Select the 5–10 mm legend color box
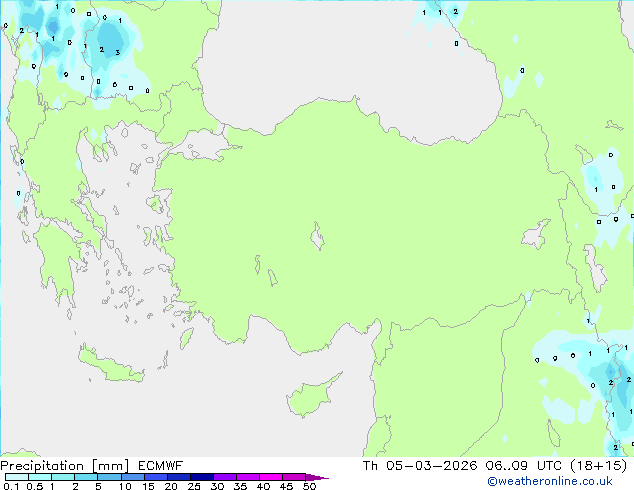This screenshot has height=490, width=634. tap(109, 477)
